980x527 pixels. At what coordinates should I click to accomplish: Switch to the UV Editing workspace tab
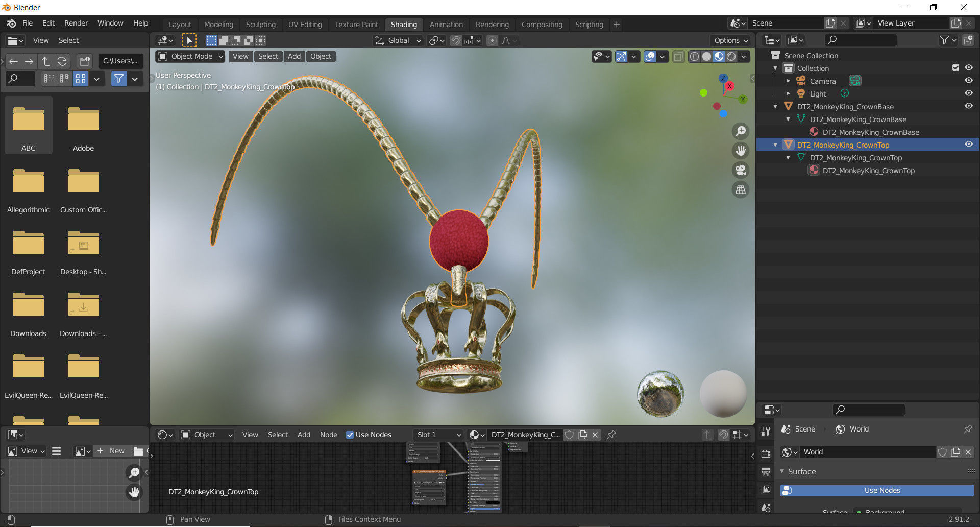(x=305, y=25)
